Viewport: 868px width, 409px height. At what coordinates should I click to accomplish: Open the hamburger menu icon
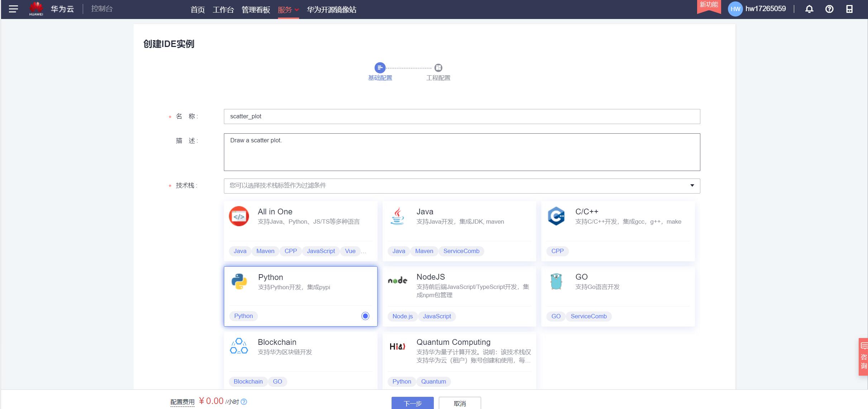13,9
